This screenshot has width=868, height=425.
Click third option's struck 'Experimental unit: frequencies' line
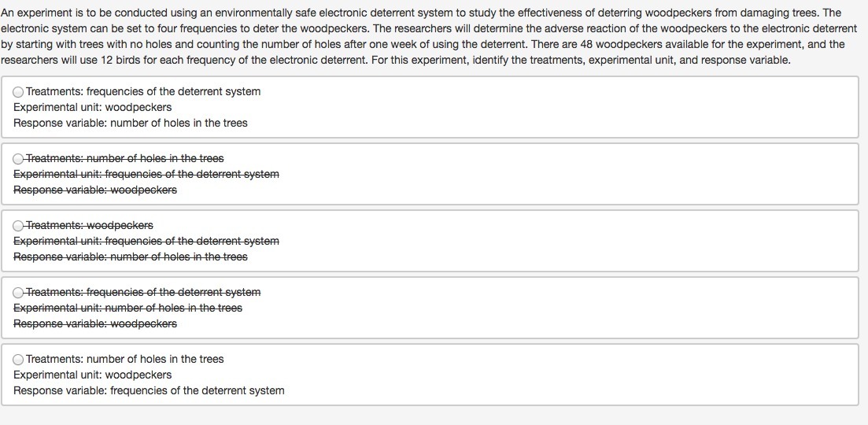pos(146,241)
